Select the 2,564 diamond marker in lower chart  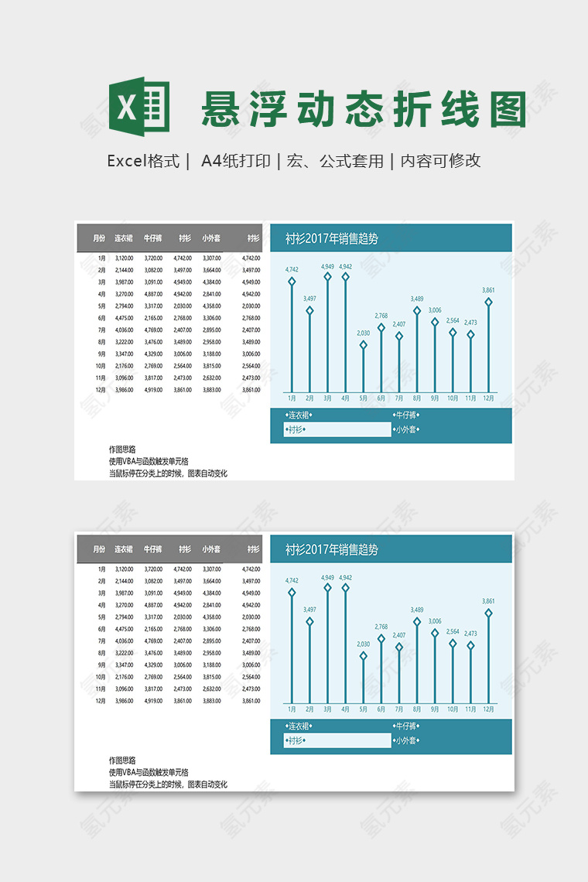(453, 644)
